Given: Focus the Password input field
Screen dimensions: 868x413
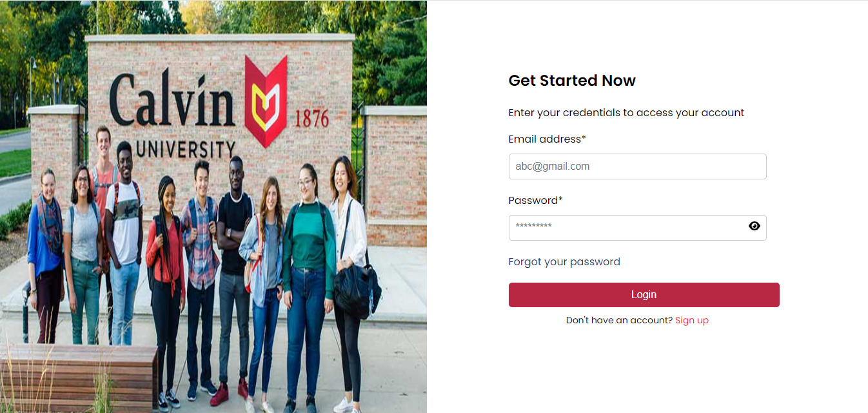Looking at the screenshot, I should [637, 228].
